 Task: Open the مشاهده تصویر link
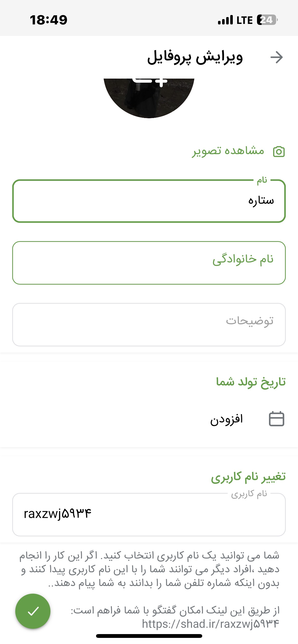click(228, 151)
